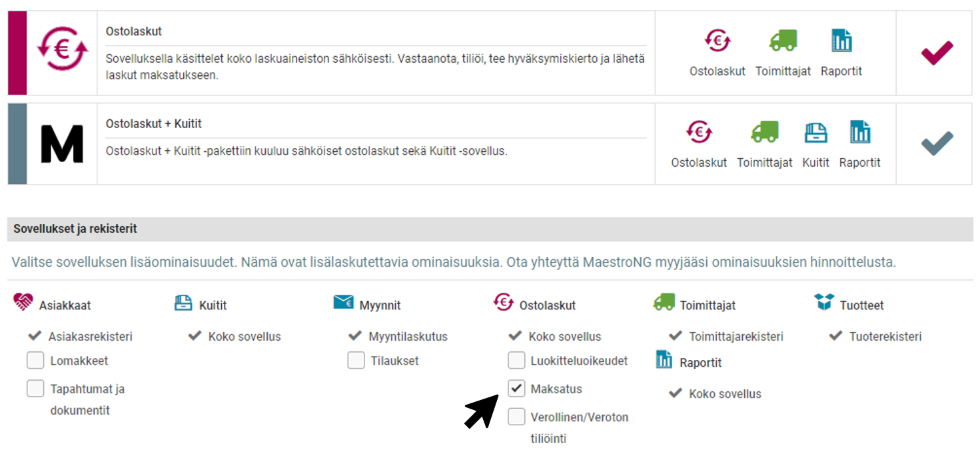The width and height of the screenshot is (980, 464).
Task: Enable Verollinen/Veroton tiliöinti checkbox
Action: (x=516, y=417)
